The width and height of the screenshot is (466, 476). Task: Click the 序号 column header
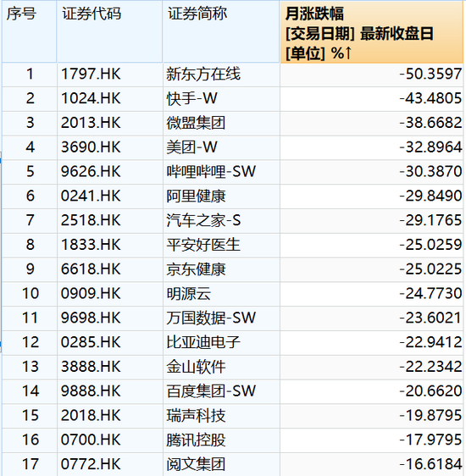(x=29, y=31)
